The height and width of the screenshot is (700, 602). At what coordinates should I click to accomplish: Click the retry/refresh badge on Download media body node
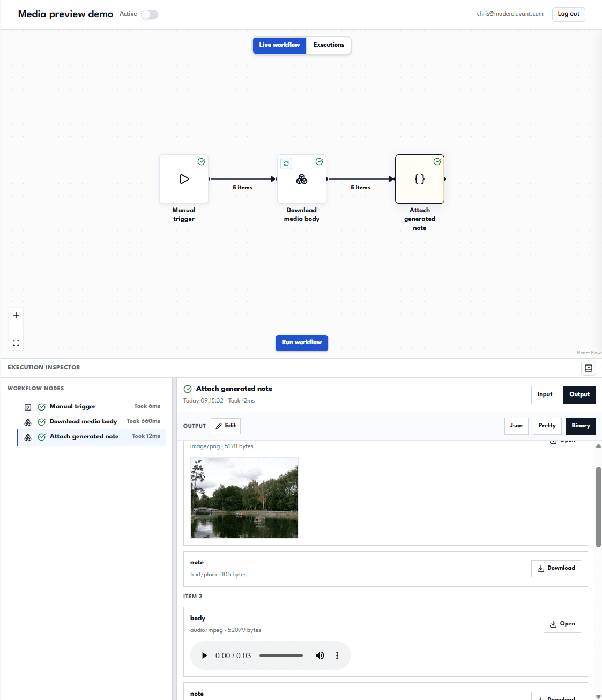click(x=286, y=163)
